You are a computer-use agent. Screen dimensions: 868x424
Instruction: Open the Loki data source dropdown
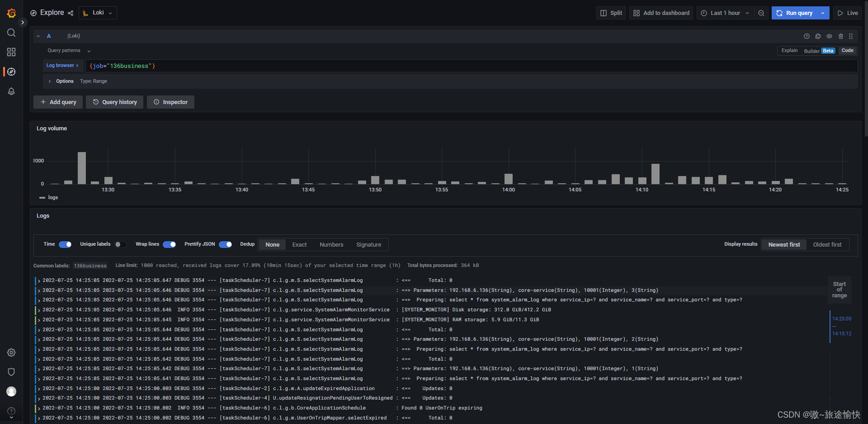pyautogui.click(x=98, y=13)
